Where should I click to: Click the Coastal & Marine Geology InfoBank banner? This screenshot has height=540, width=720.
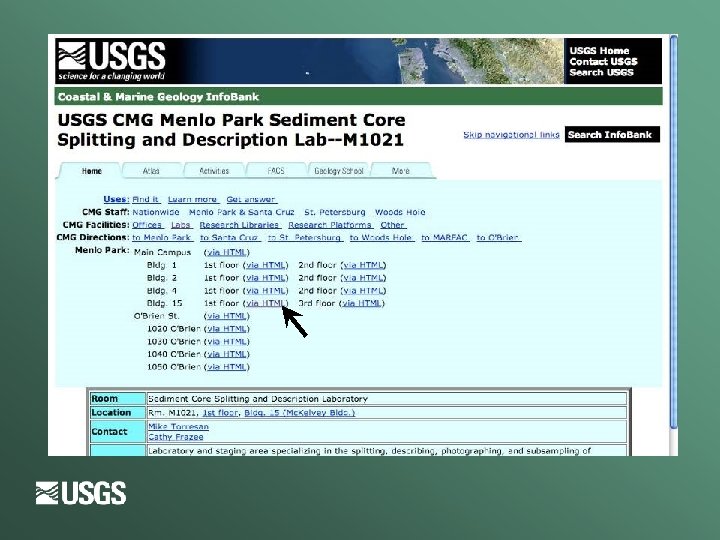[x=359, y=97]
